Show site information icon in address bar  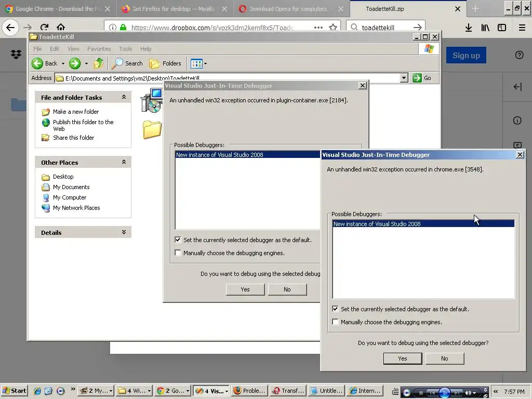coord(113,27)
